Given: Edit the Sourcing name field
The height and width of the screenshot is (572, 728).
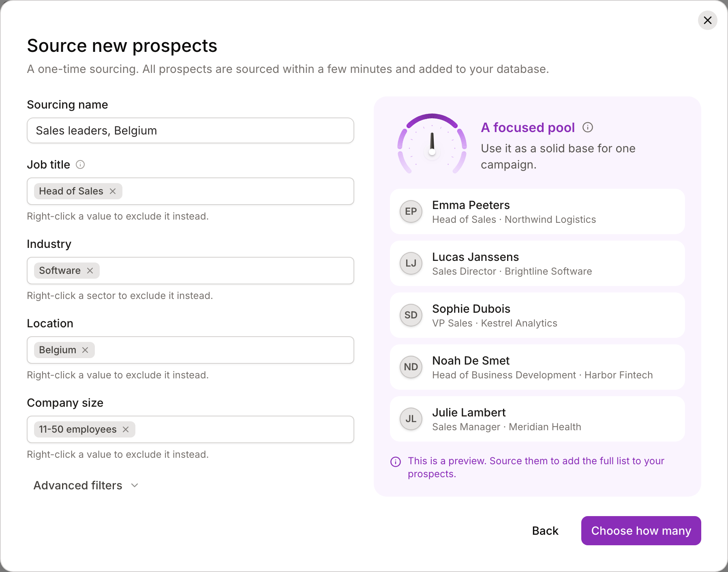Looking at the screenshot, I should click(191, 130).
